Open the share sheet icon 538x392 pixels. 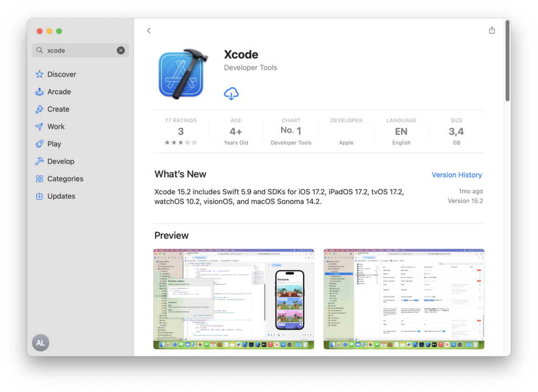(492, 30)
